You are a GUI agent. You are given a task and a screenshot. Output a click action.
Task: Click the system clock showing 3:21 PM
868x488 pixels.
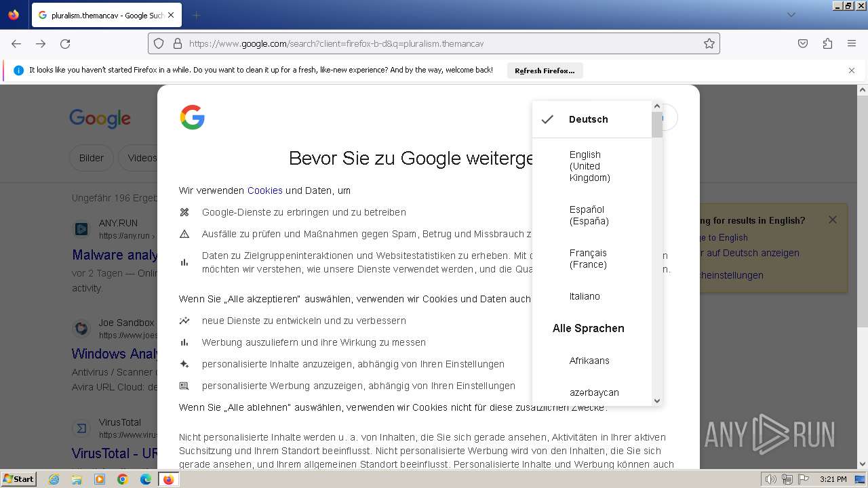pos(833,479)
